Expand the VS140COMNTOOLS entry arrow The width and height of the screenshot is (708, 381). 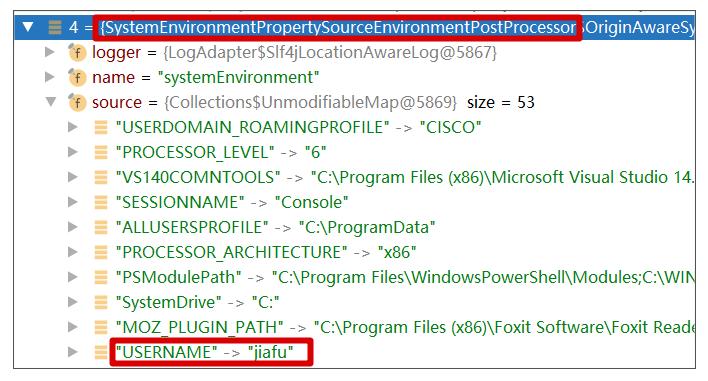73,177
